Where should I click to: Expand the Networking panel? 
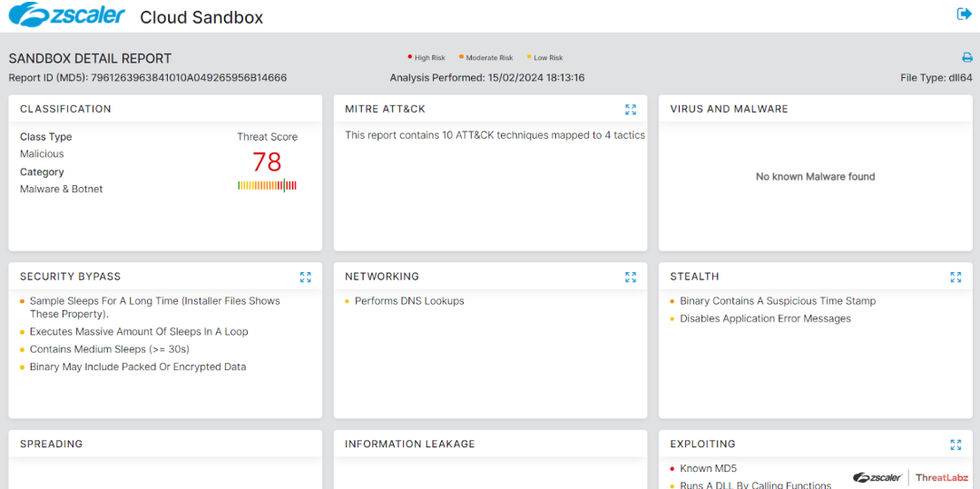[631, 278]
